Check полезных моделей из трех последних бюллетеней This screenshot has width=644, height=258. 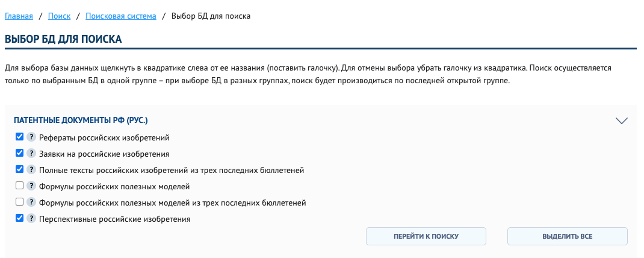coord(20,202)
